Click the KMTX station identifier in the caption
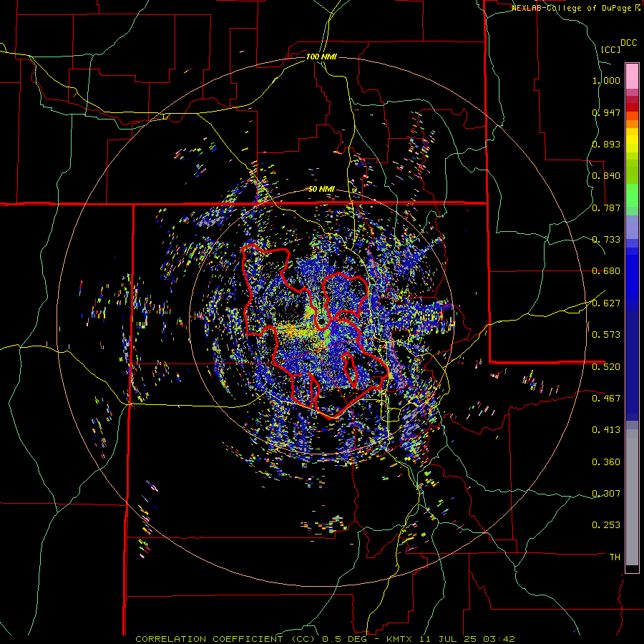This screenshot has height=644, width=644. [399, 639]
